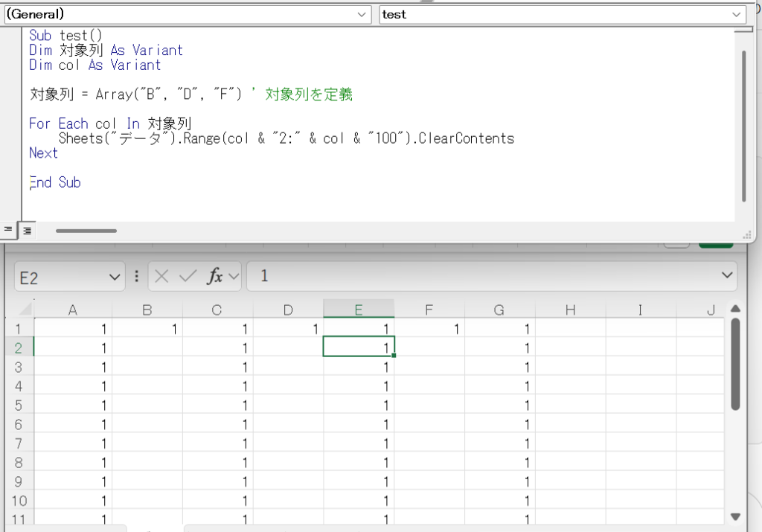The image size is (762, 532).
Task: Select column D header
Action: (x=288, y=310)
